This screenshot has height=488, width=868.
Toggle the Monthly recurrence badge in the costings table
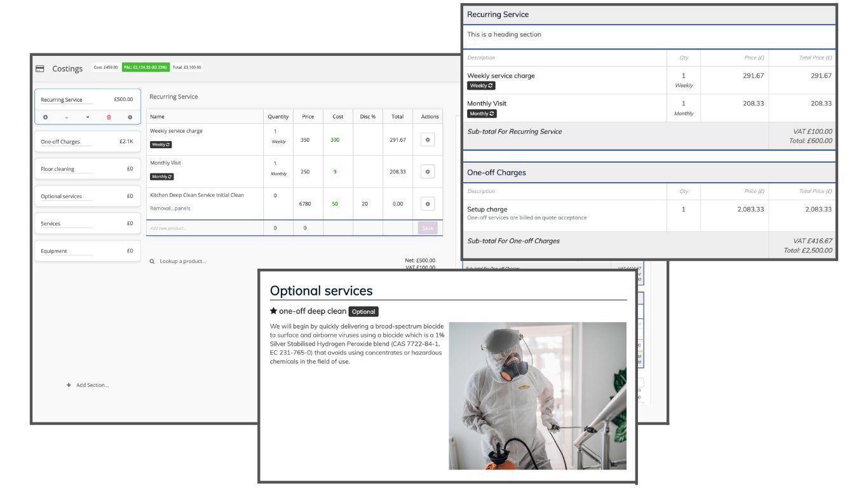tap(162, 177)
